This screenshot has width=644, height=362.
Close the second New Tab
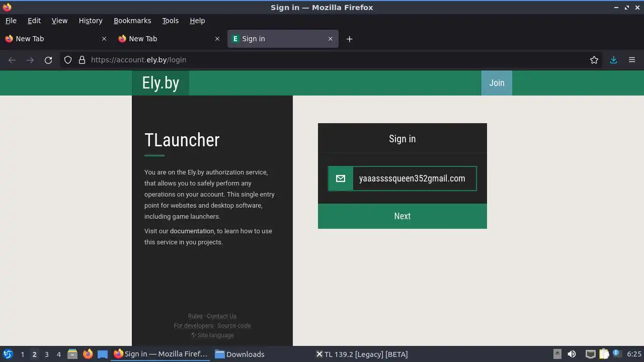click(217, 39)
